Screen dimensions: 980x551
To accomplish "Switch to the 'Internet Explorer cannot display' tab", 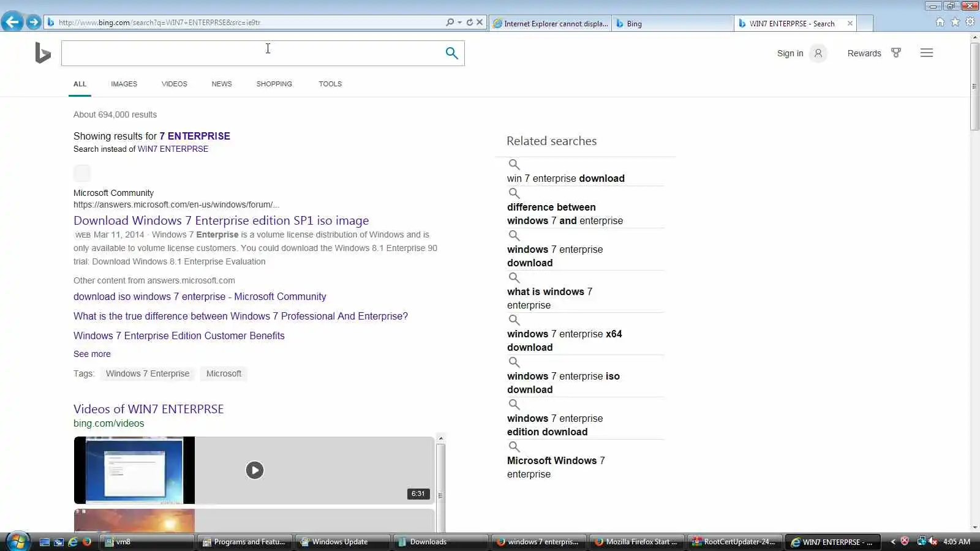I will tap(550, 23).
